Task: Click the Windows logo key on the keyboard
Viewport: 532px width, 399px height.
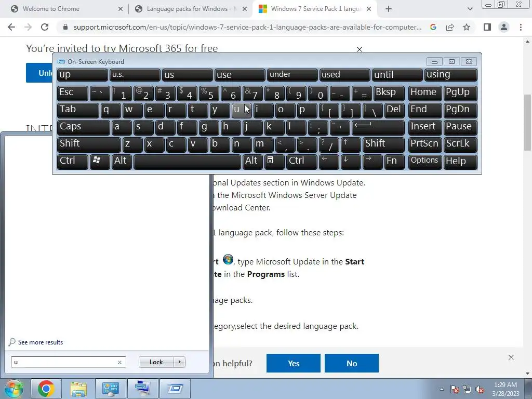Action: [x=100, y=162]
